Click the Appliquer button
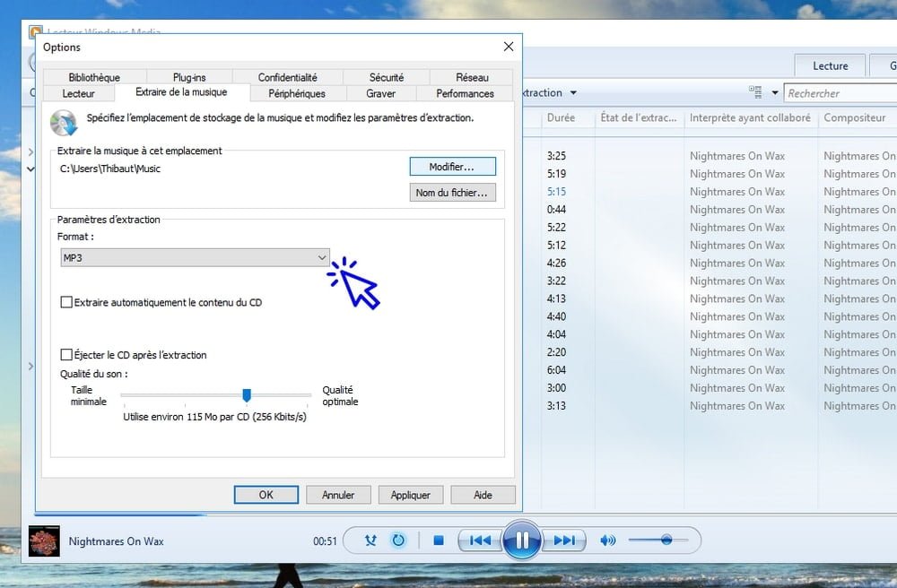The image size is (897, 588). coord(410,495)
